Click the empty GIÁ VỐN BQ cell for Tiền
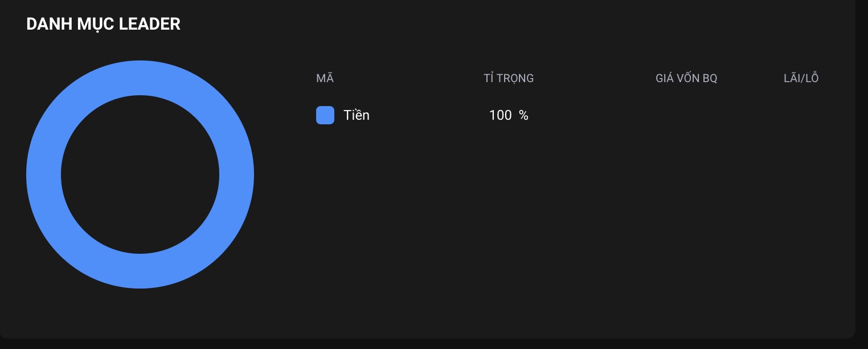Image resolution: width=868 pixels, height=349 pixels. point(686,115)
